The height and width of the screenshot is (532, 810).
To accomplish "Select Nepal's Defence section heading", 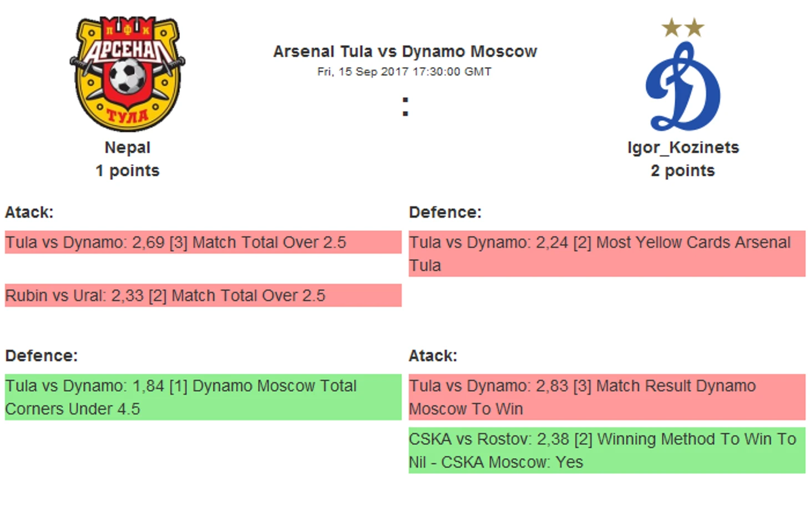I will click(42, 356).
